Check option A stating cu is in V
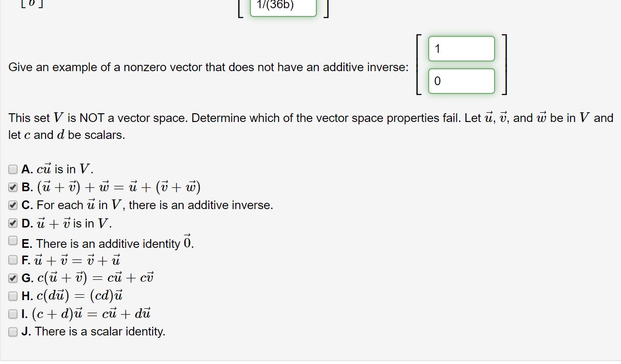 pyautogui.click(x=13, y=168)
